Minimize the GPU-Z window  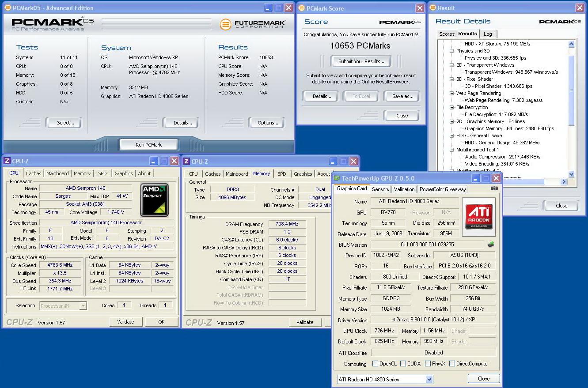475,178
